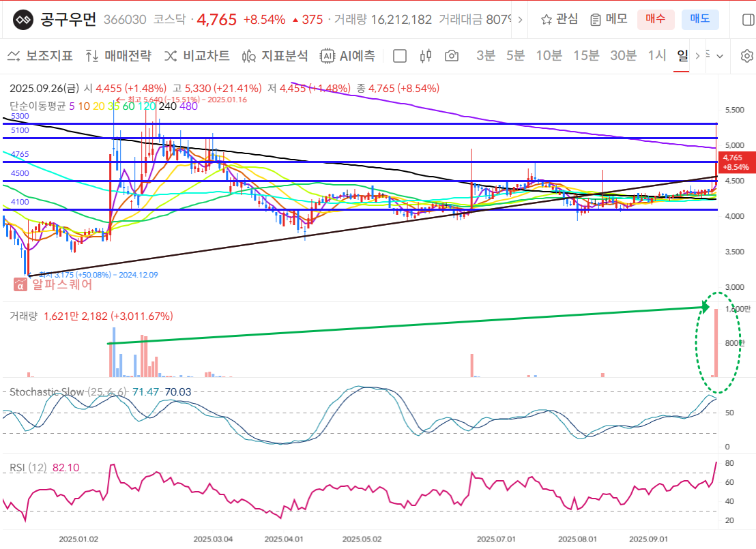Image resolution: width=756 pixels, height=549 pixels.
Task: Select the 3분 timeframe tab
Action: 486,55
